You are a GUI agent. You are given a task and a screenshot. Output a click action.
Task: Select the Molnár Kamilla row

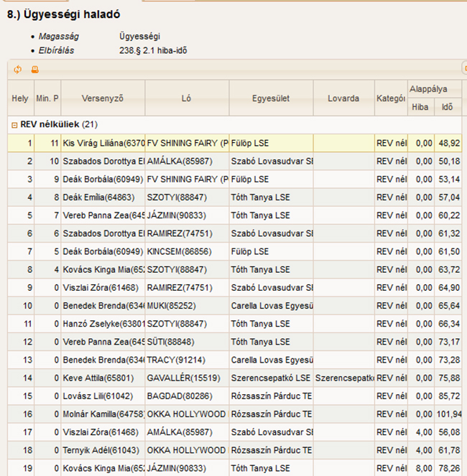(x=103, y=414)
